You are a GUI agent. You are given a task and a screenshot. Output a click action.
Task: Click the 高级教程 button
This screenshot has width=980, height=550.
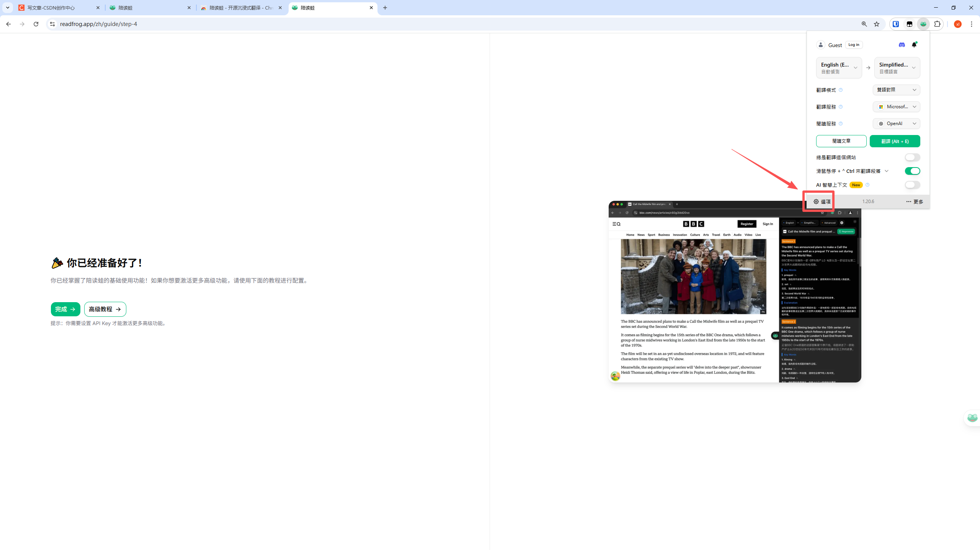tap(105, 309)
